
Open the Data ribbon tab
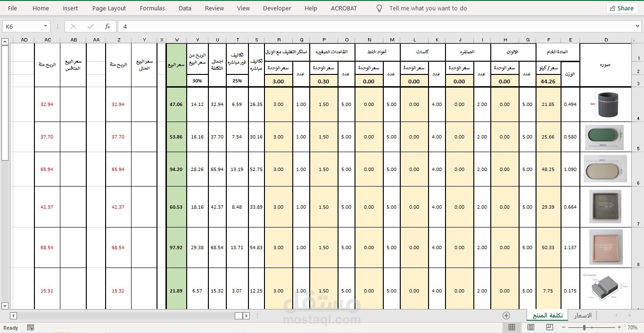(185, 8)
